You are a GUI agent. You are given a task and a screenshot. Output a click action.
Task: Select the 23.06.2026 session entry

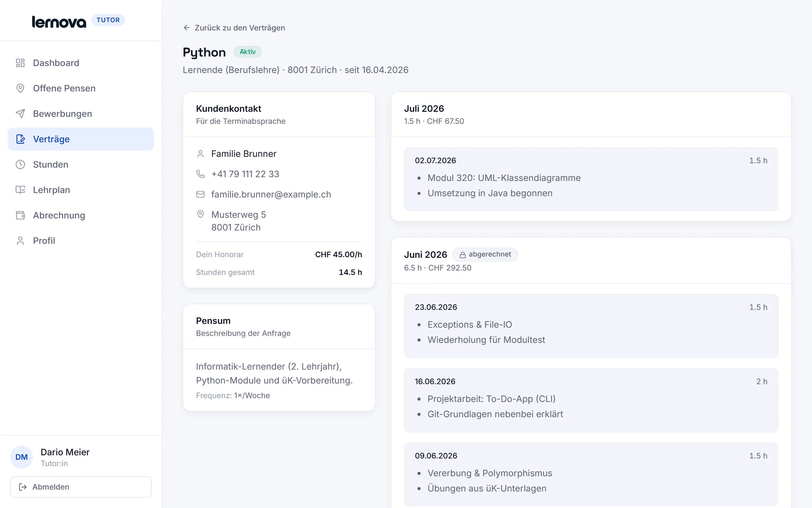tap(591, 326)
